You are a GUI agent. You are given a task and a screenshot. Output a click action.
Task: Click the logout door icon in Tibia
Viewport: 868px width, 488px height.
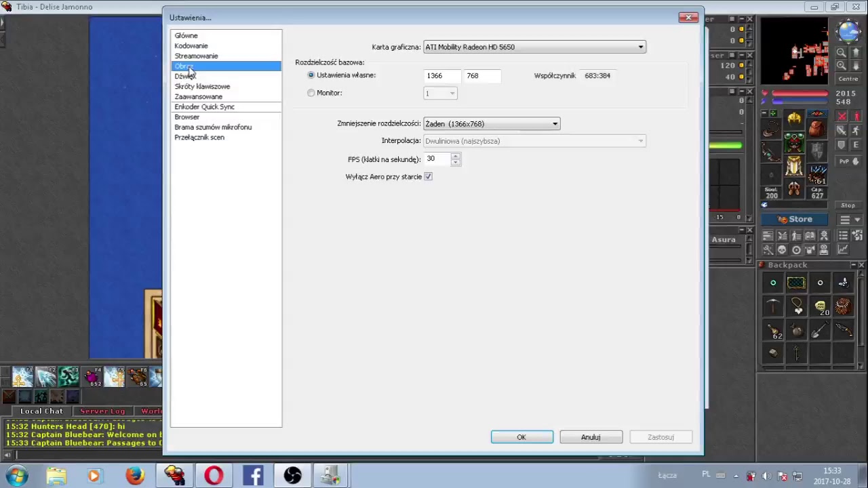coord(857,236)
